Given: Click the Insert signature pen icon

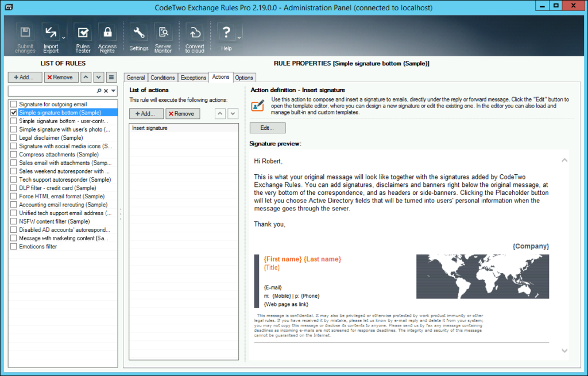Looking at the screenshot, I should tap(258, 106).
